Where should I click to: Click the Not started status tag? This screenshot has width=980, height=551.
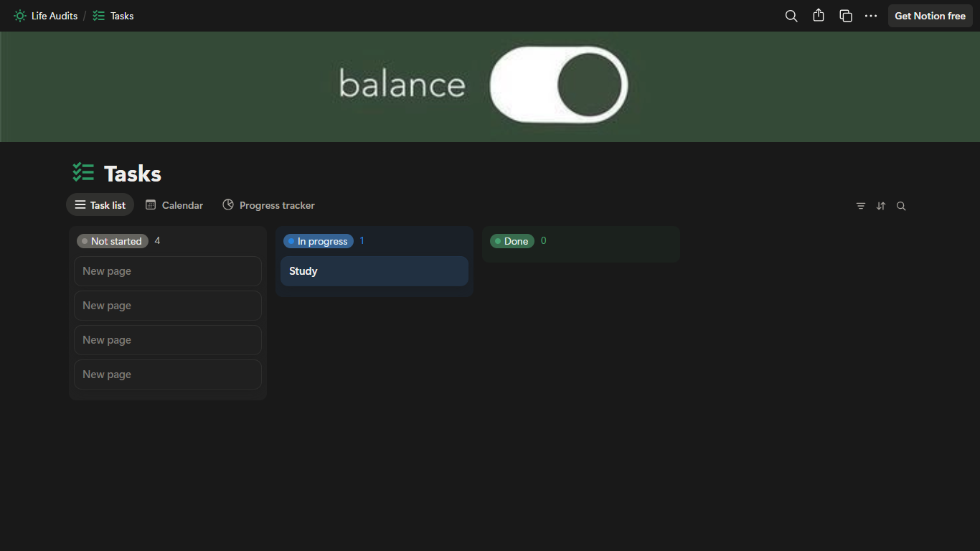[x=113, y=241]
